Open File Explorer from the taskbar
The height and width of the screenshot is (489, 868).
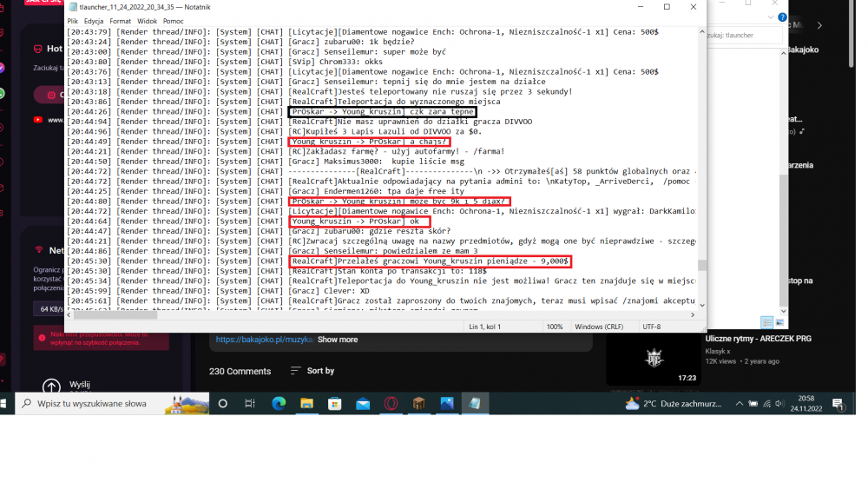click(x=306, y=404)
